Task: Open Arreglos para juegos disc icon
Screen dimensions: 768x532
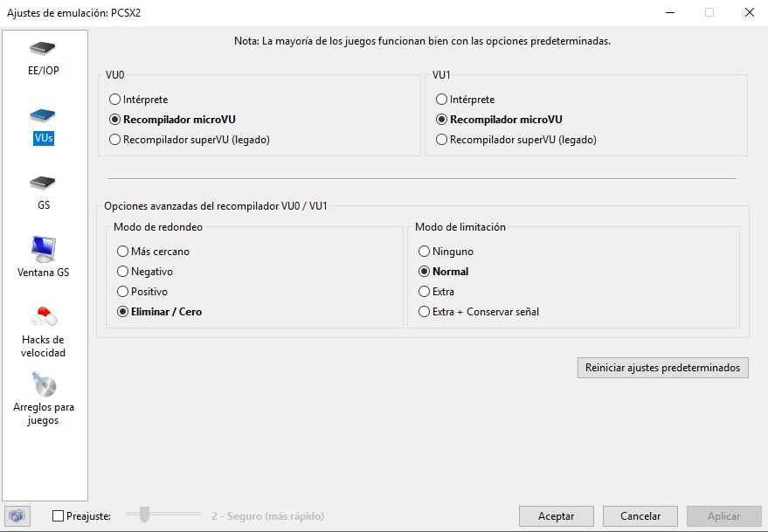Action: (x=44, y=384)
